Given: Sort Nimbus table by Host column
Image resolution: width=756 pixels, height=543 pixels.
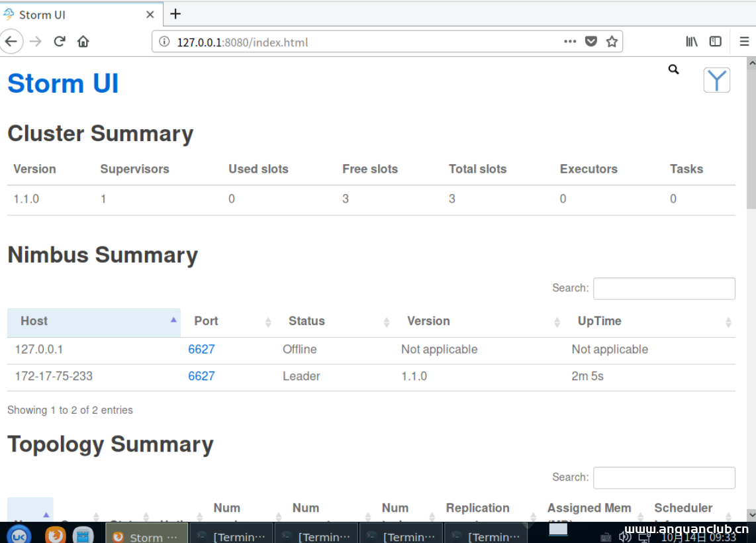Looking at the screenshot, I should pyautogui.click(x=93, y=321).
